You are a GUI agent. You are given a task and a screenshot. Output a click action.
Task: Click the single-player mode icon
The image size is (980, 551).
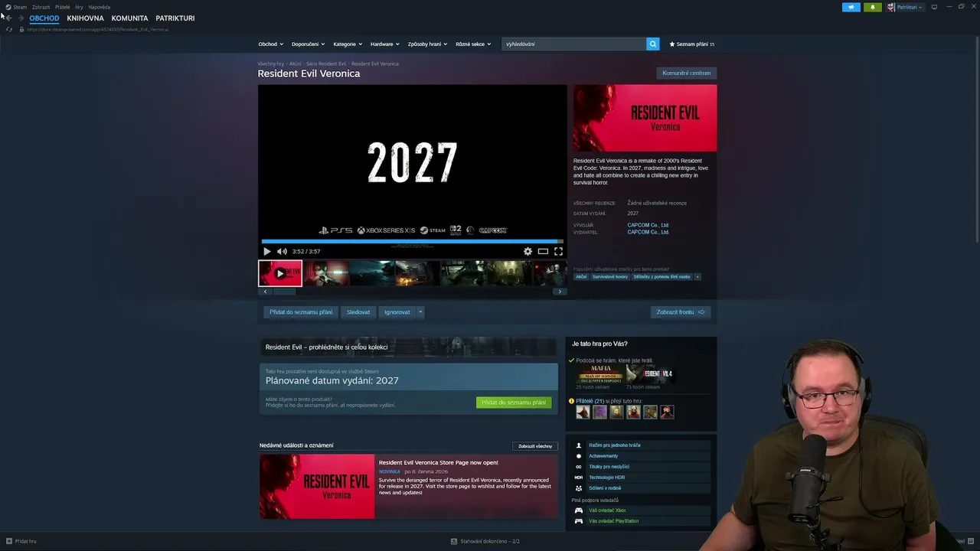[579, 445]
